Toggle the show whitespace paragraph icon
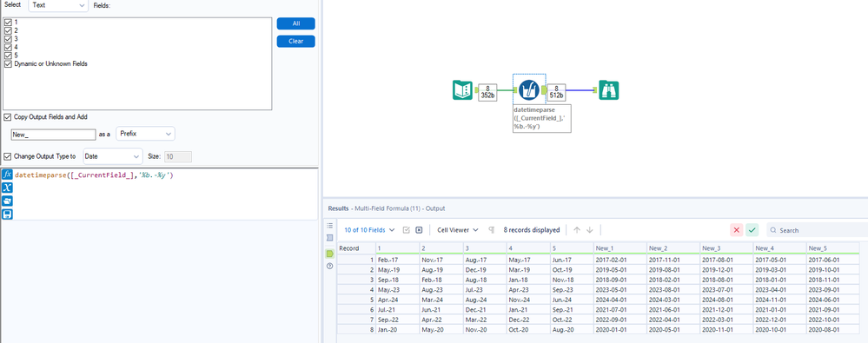The width and height of the screenshot is (868, 343). coord(491,229)
